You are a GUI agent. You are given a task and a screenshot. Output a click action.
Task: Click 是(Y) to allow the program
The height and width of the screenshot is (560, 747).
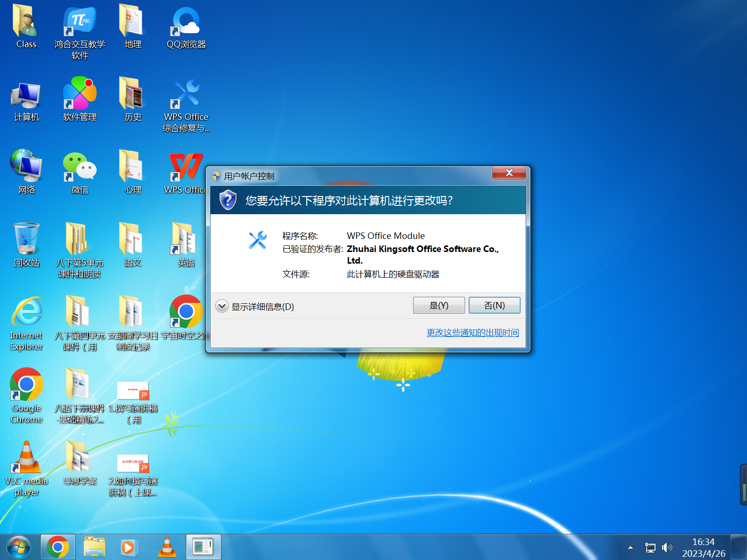pos(439,305)
